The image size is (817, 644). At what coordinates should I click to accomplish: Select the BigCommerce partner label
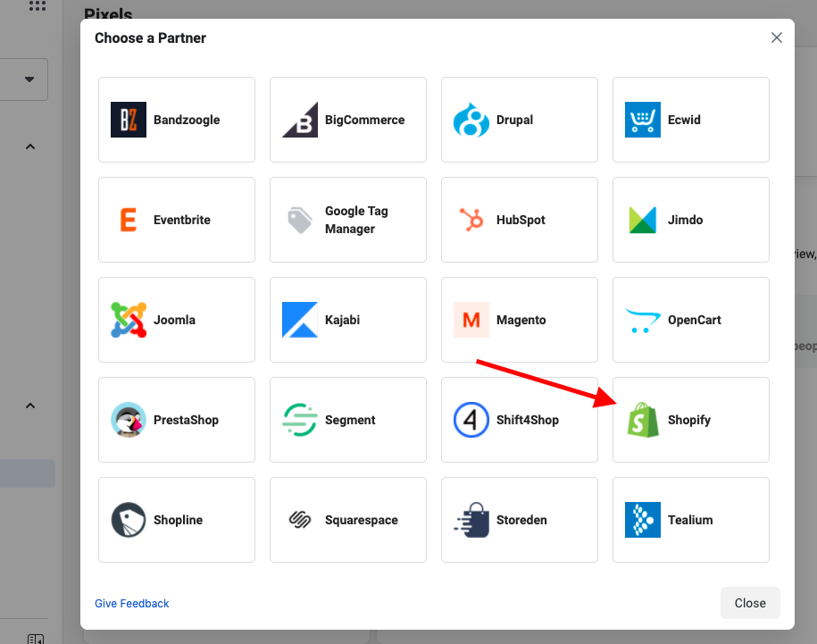pyautogui.click(x=364, y=120)
